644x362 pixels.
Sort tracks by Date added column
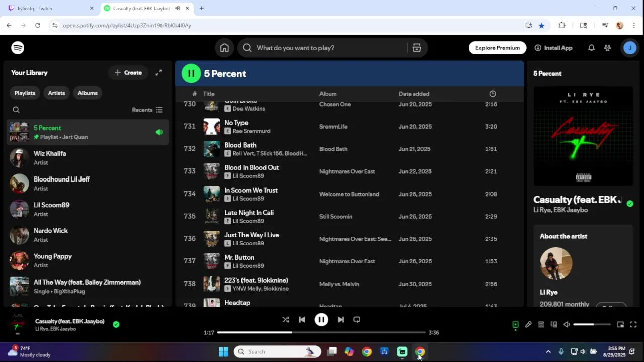point(414,94)
